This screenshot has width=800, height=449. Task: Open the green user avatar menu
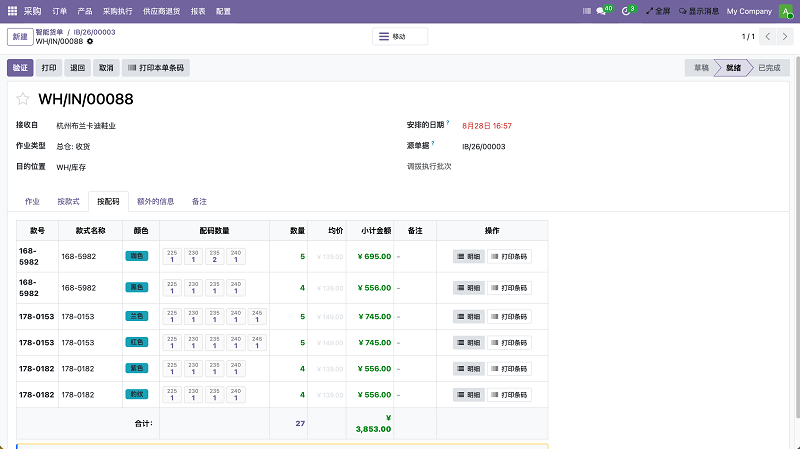pos(786,11)
